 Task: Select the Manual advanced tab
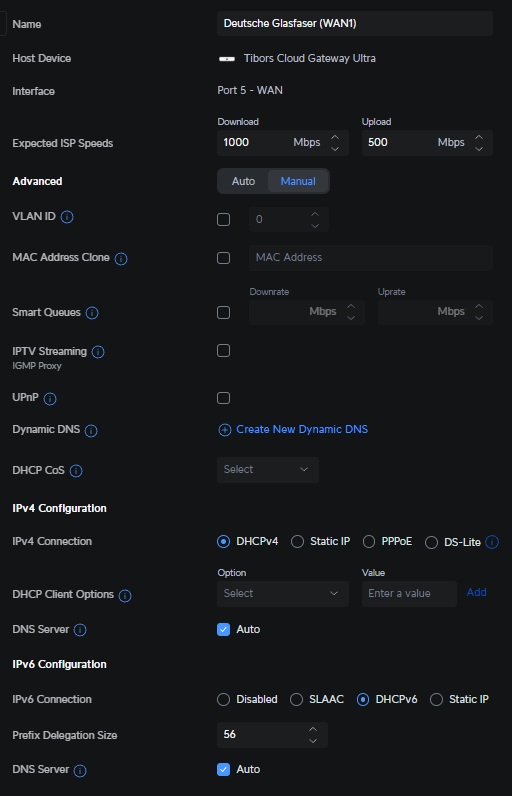click(x=298, y=181)
